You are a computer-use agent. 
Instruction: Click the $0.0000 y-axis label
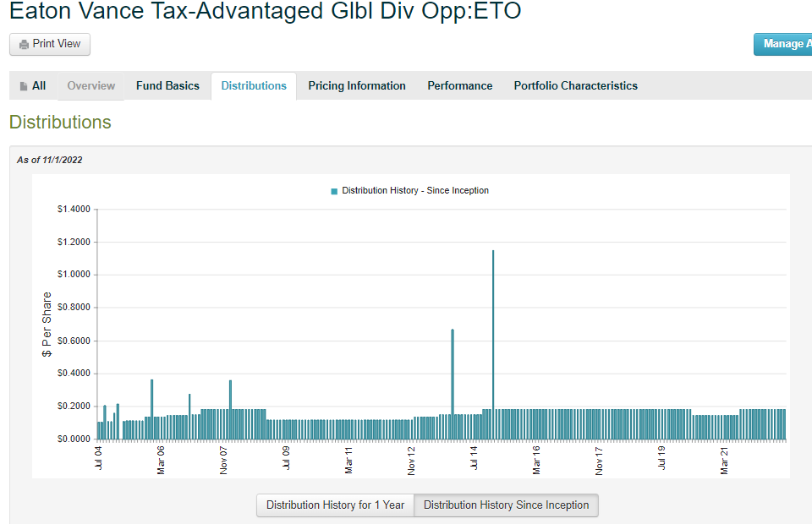(x=74, y=439)
